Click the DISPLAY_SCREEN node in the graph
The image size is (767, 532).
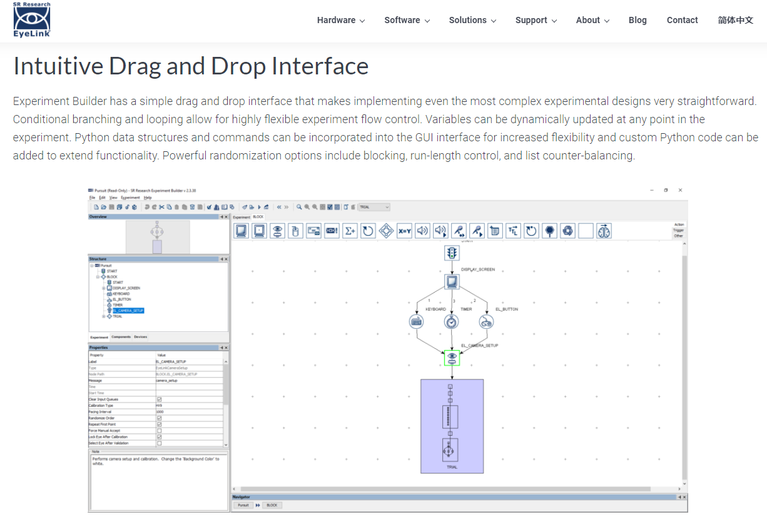[x=452, y=282]
